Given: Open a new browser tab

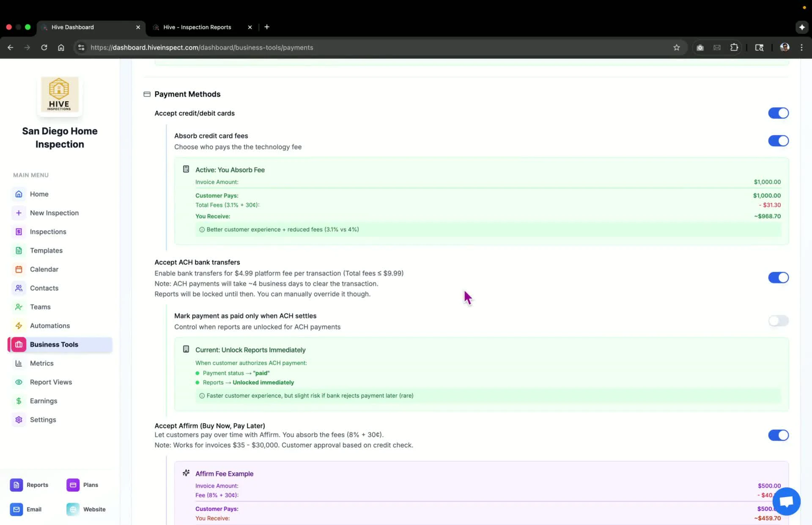Looking at the screenshot, I should point(267,27).
